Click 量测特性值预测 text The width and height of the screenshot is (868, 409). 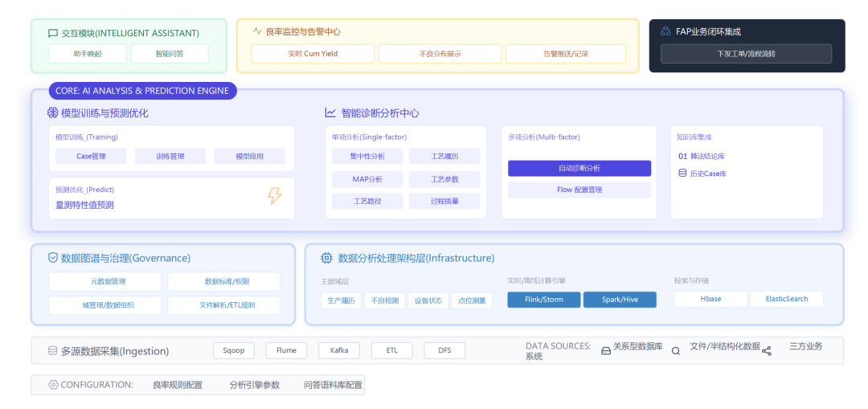coord(84,205)
